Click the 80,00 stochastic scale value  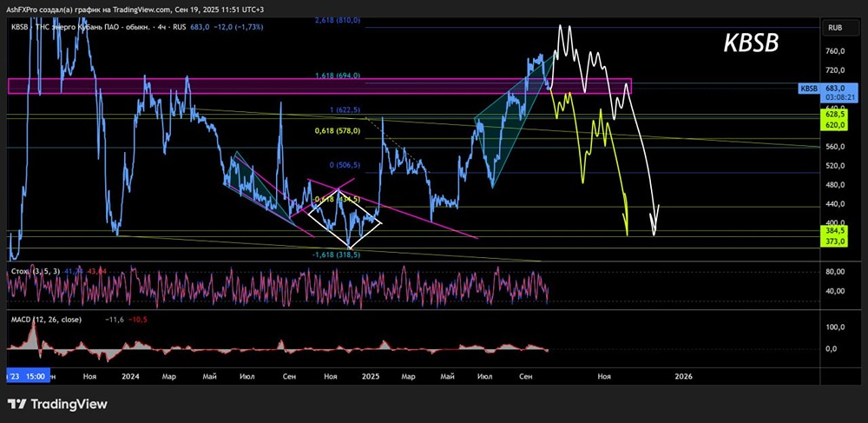point(834,272)
